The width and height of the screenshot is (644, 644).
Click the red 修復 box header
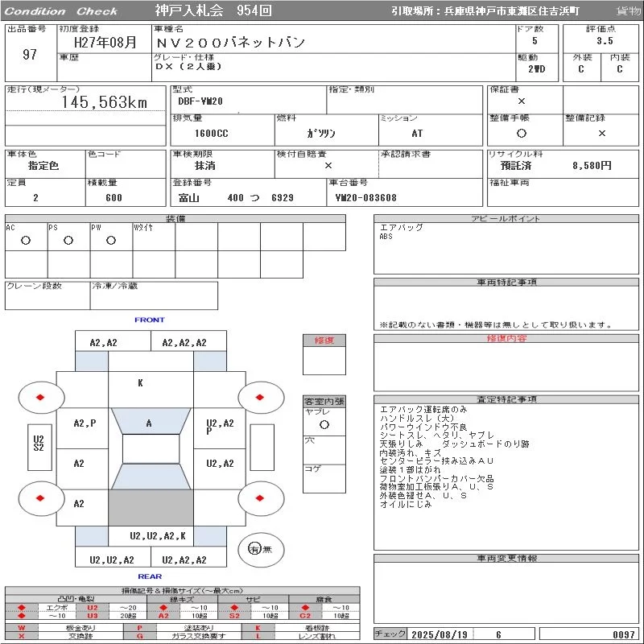tap(324, 340)
